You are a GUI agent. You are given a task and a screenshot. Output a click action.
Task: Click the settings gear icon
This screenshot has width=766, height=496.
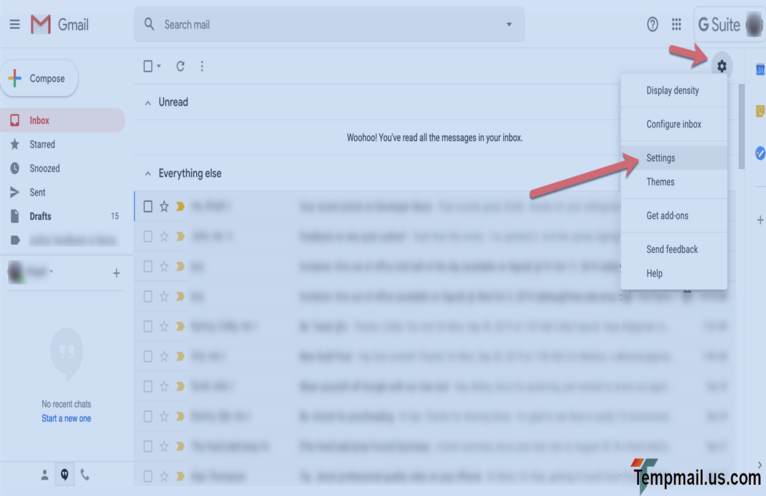721,67
